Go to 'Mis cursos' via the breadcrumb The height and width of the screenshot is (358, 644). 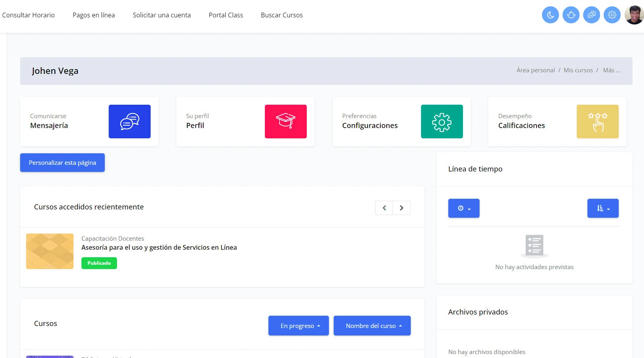pos(578,70)
